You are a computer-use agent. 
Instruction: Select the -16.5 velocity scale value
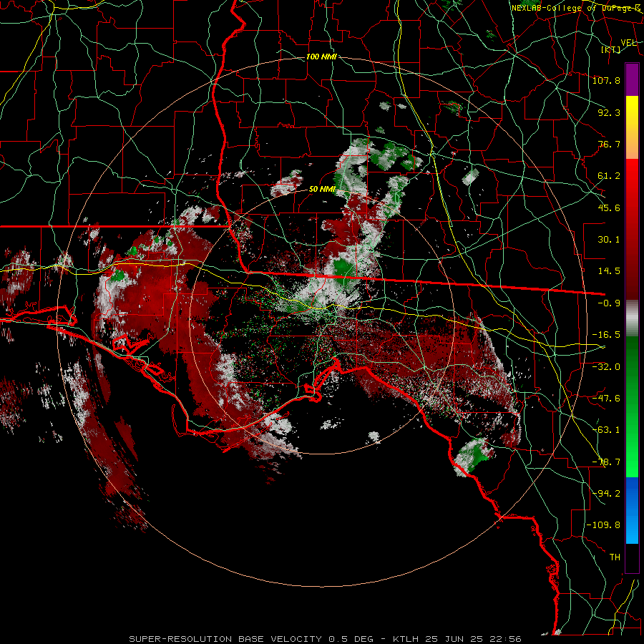(606, 335)
